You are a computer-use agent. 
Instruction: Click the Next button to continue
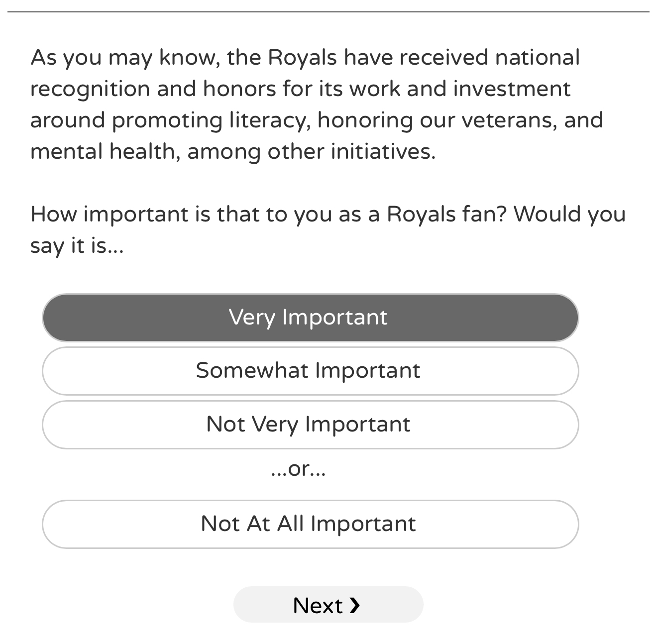click(x=328, y=605)
